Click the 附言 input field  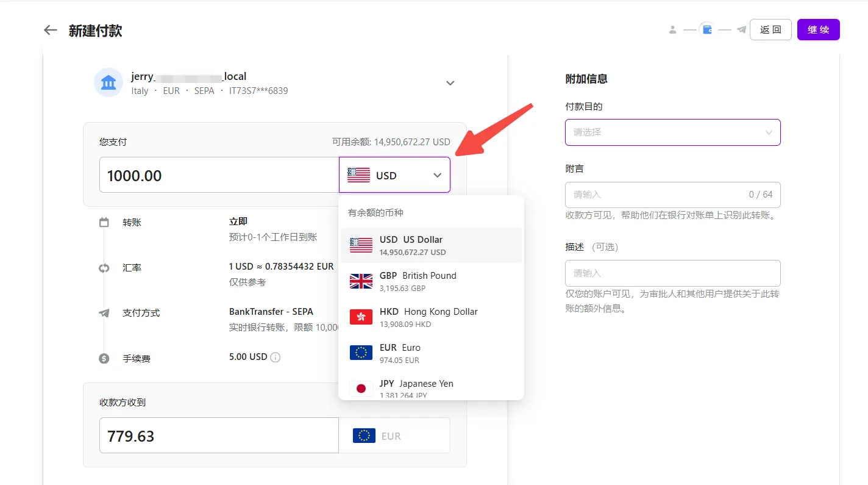[x=672, y=195]
